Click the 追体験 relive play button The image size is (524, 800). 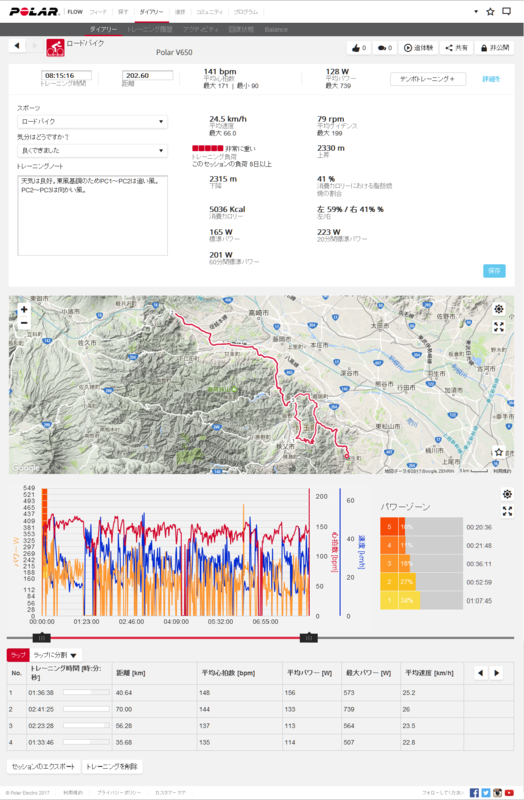pos(418,48)
